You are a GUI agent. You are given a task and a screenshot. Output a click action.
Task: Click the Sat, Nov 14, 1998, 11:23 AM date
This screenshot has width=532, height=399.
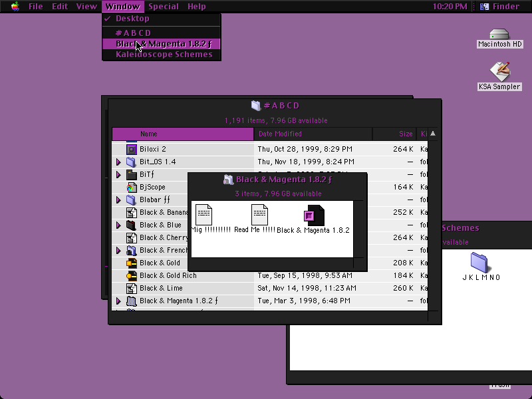[307, 289]
